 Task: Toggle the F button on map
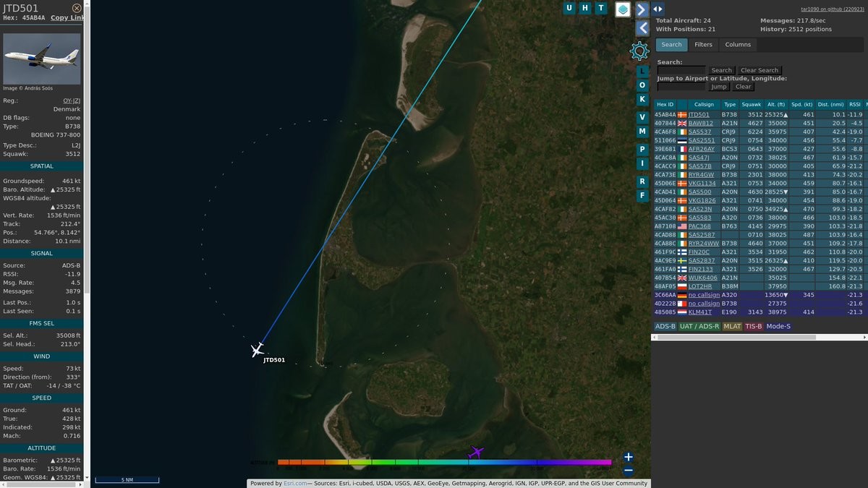(642, 195)
